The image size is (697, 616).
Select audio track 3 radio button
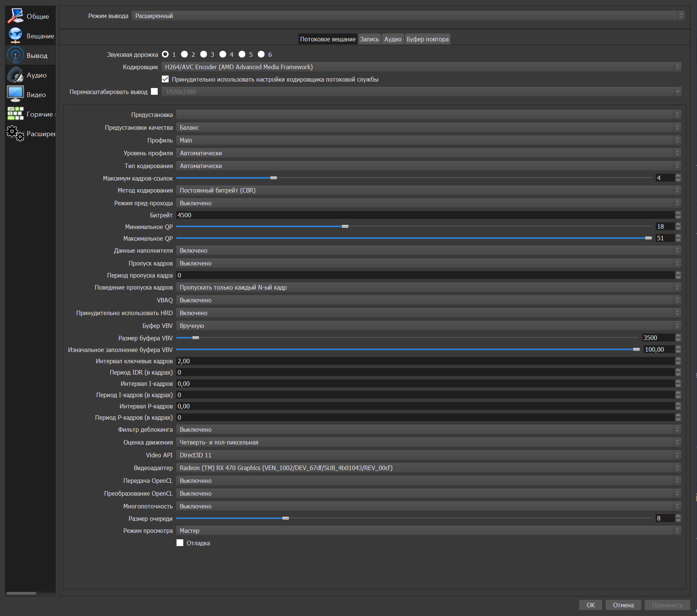point(204,55)
